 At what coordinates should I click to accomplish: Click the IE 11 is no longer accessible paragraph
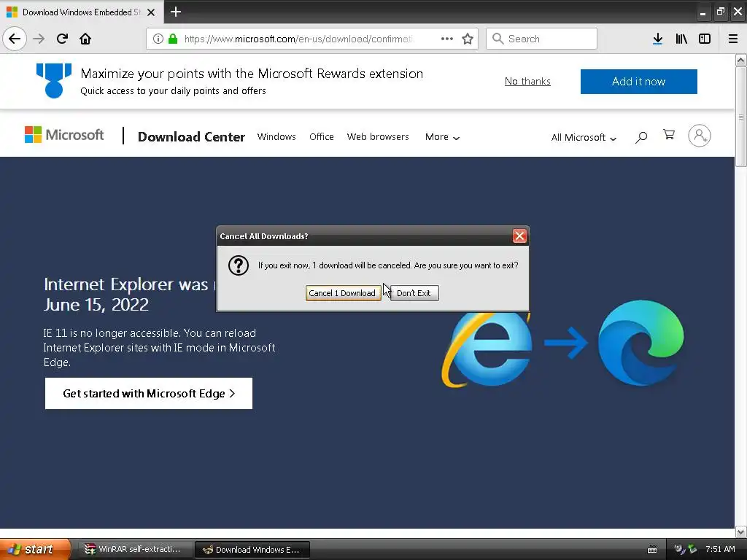point(159,348)
